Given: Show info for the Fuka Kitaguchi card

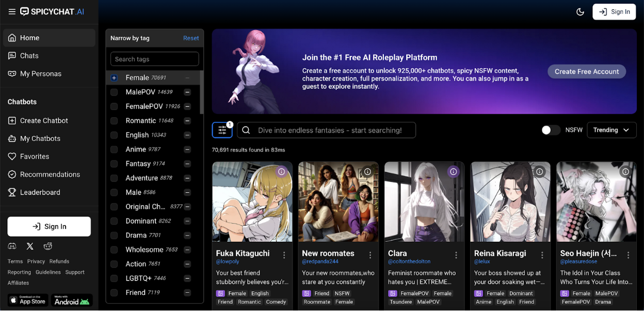Looking at the screenshot, I should point(281,172).
